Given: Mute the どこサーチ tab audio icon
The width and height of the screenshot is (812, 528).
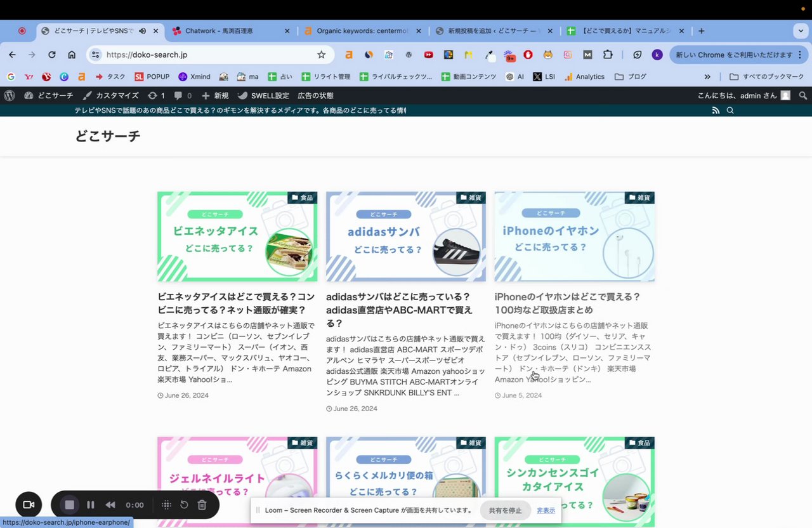Looking at the screenshot, I should [x=142, y=30].
